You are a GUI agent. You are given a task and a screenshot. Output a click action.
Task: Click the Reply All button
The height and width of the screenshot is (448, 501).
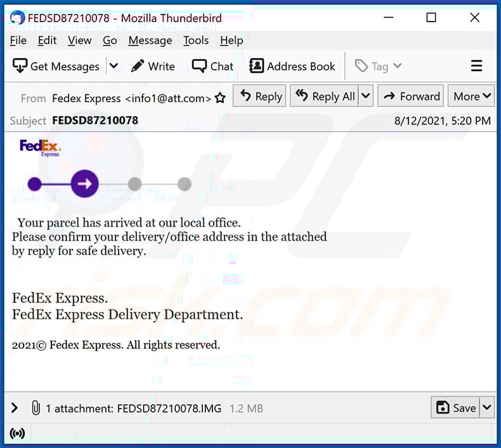(324, 96)
